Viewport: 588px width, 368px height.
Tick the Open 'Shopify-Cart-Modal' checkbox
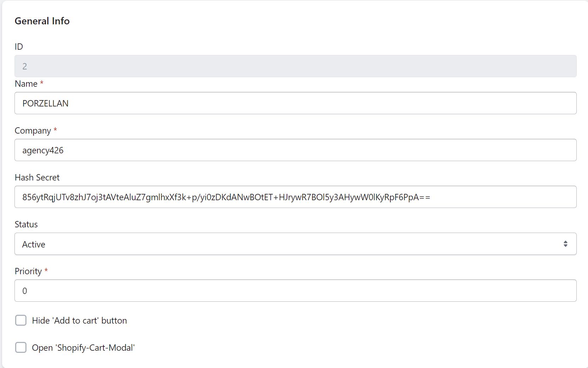click(21, 348)
